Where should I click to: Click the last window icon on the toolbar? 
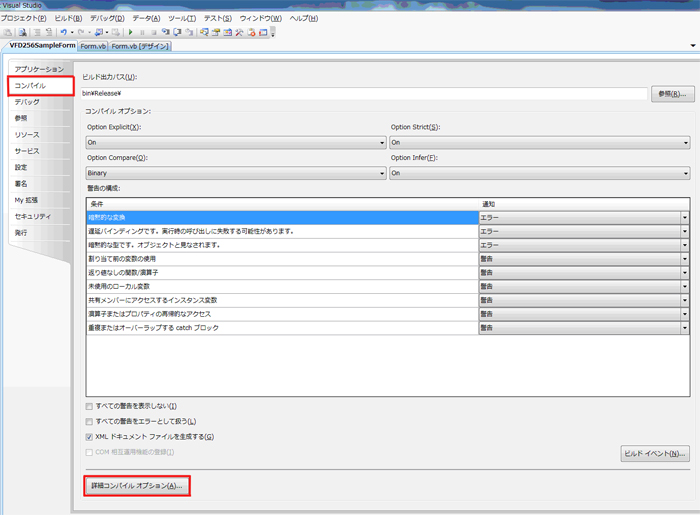tap(263, 32)
